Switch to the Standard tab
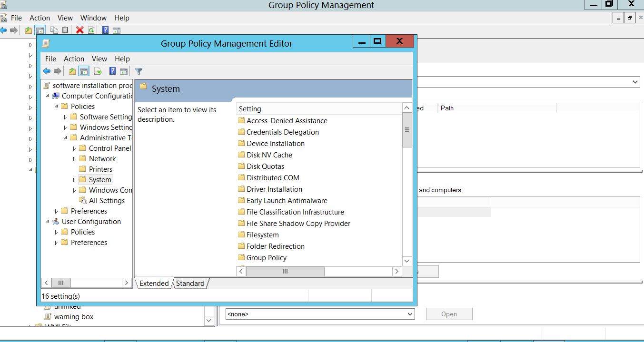644x342 pixels. pos(190,283)
